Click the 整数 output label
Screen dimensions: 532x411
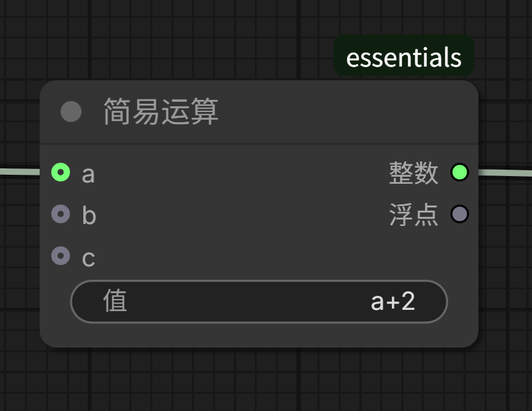pos(414,173)
